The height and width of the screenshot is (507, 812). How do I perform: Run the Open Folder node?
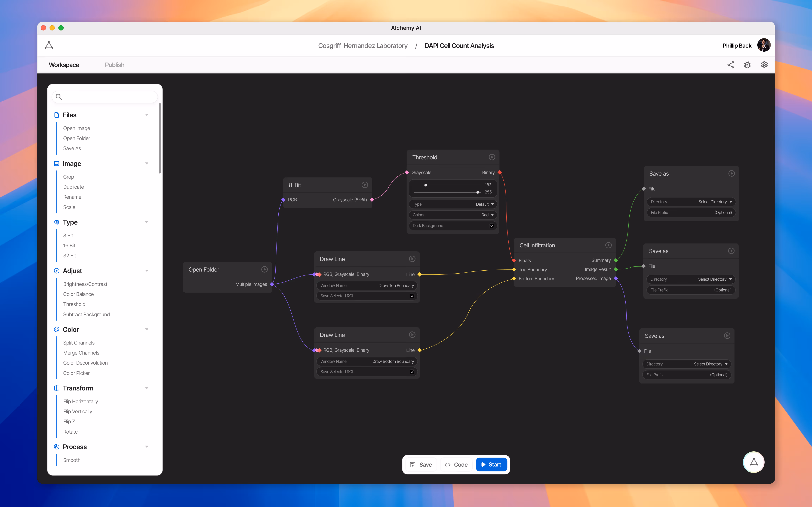264,269
